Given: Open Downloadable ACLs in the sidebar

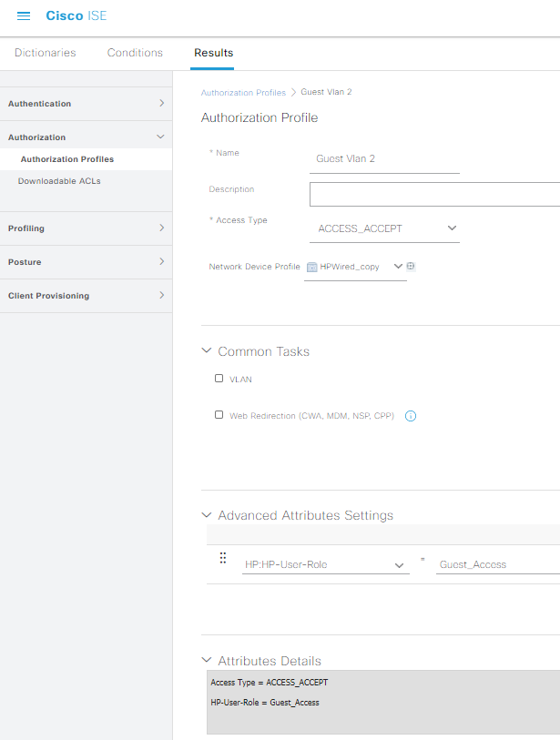Looking at the screenshot, I should (x=59, y=181).
